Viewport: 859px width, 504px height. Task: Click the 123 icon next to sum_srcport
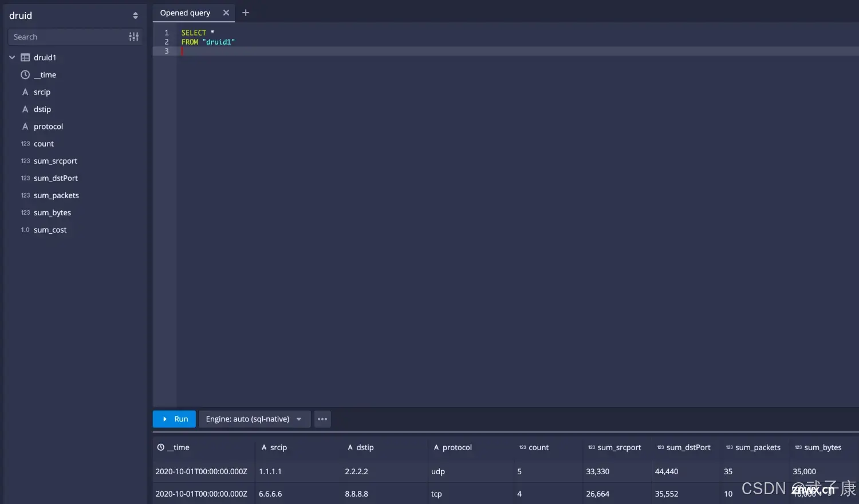point(25,161)
